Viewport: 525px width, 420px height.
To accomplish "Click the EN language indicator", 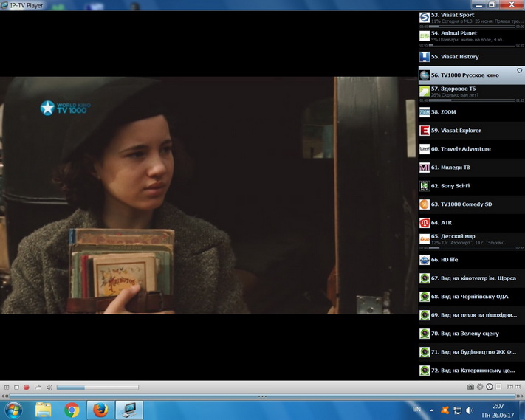I will (417, 409).
